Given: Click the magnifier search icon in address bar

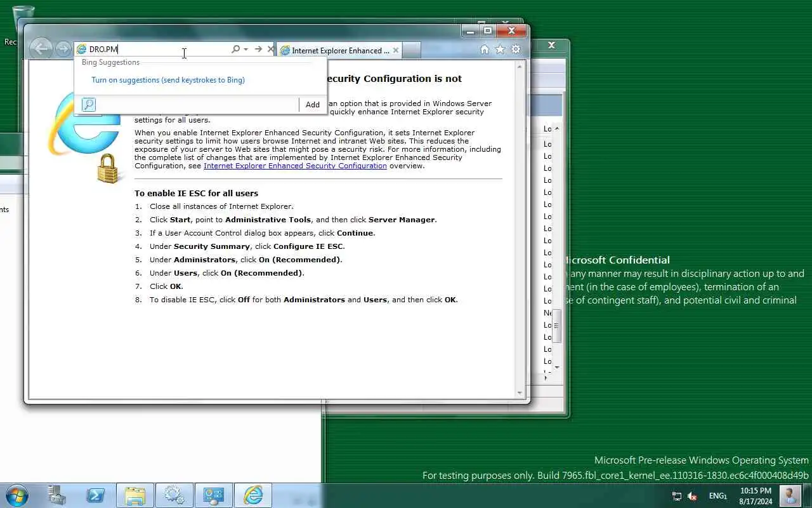Looking at the screenshot, I should click(235, 49).
